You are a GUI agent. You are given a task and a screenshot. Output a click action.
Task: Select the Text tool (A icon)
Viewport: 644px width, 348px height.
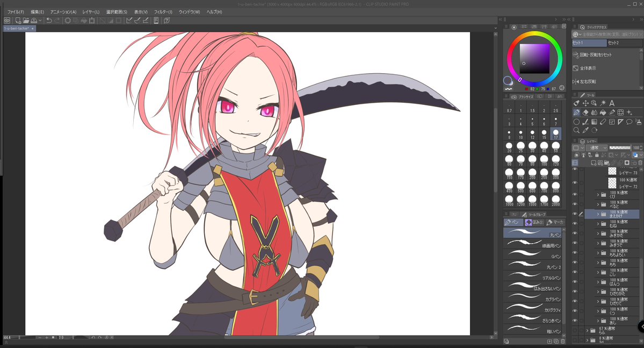612,103
